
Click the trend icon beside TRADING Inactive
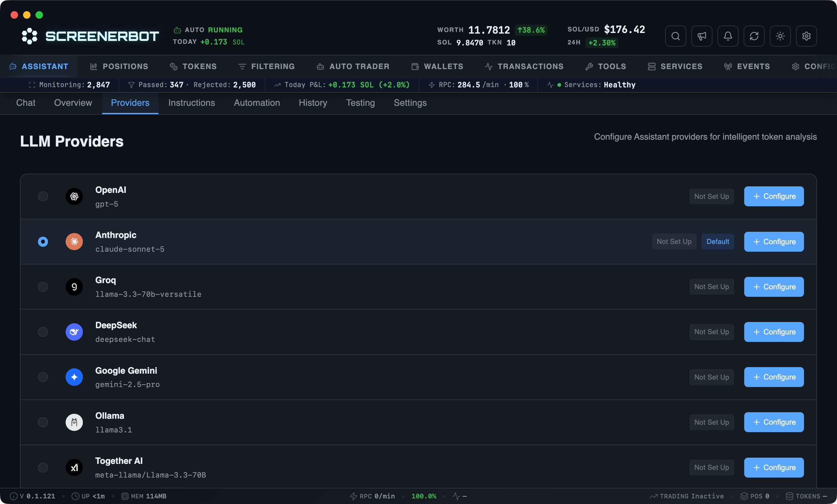click(654, 496)
